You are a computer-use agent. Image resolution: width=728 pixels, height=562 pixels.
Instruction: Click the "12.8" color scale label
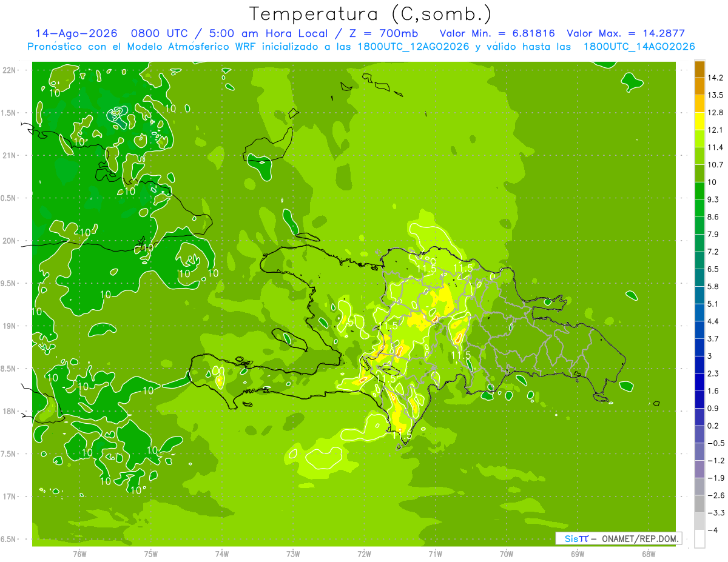click(x=714, y=113)
